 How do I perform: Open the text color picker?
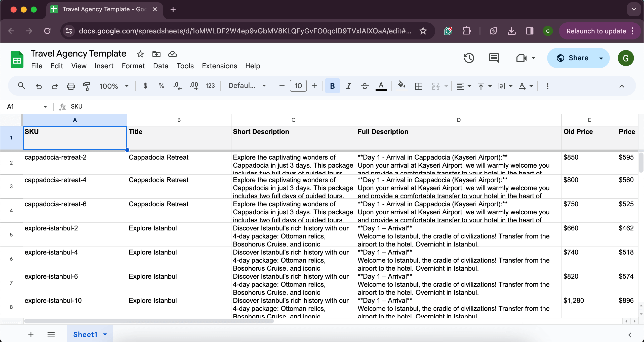381,86
